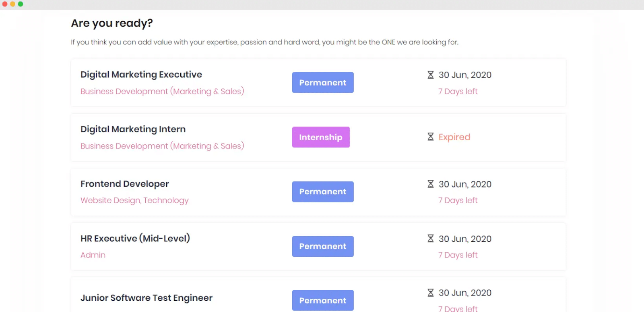Click hourglass icon in Frontend Developer row
Screen dimensions: 644x312
pyautogui.click(x=430, y=184)
